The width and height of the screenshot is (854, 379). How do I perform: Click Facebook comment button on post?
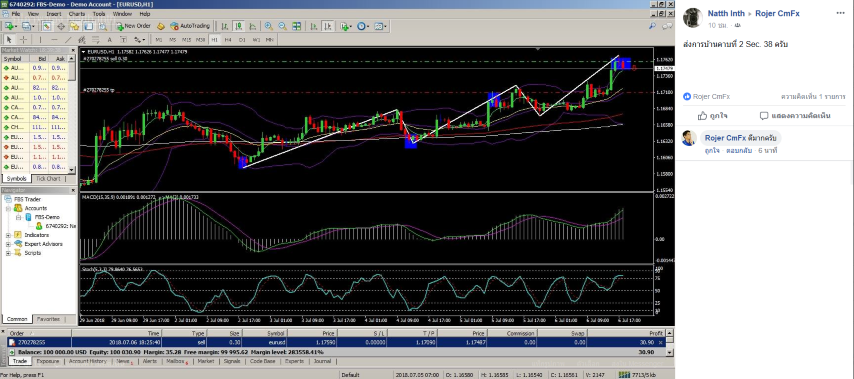click(795, 115)
